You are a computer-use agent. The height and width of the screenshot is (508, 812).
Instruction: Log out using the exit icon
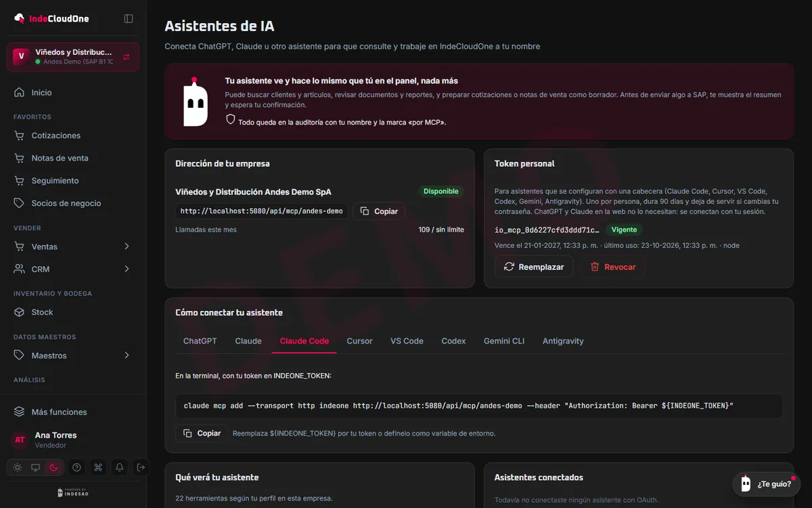pos(141,467)
